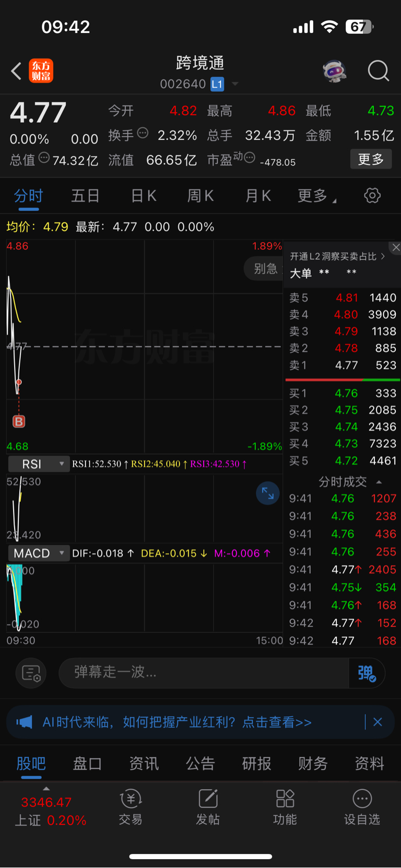Select 卖5 price 4.81 row
This screenshot has height=868, width=401.
tap(343, 298)
